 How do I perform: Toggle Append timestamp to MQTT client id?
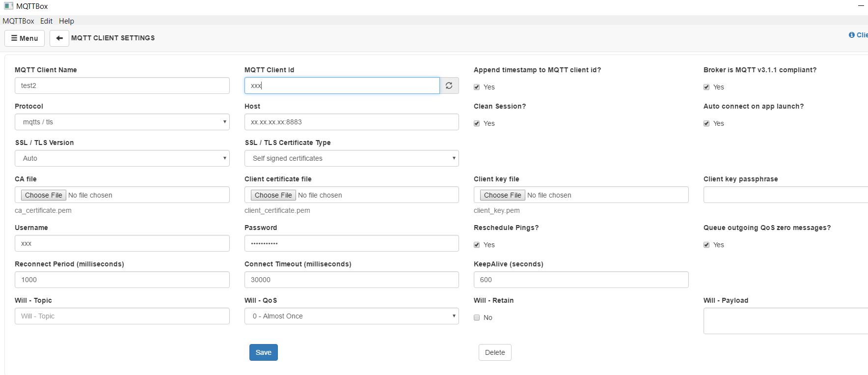pos(477,87)
